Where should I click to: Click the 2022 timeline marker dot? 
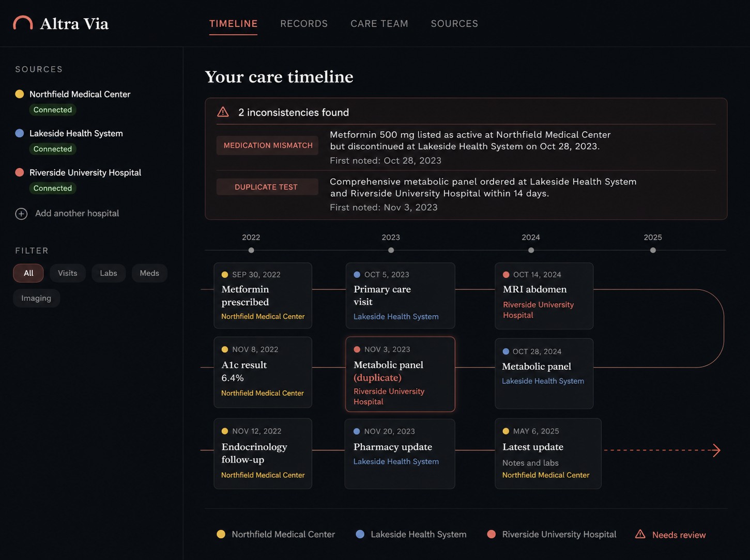[x=251, y=250]
